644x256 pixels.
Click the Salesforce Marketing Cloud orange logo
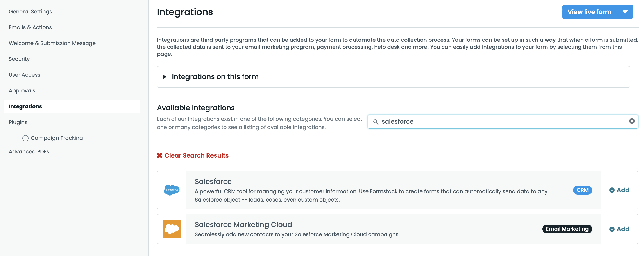click(x=172, y=229)
